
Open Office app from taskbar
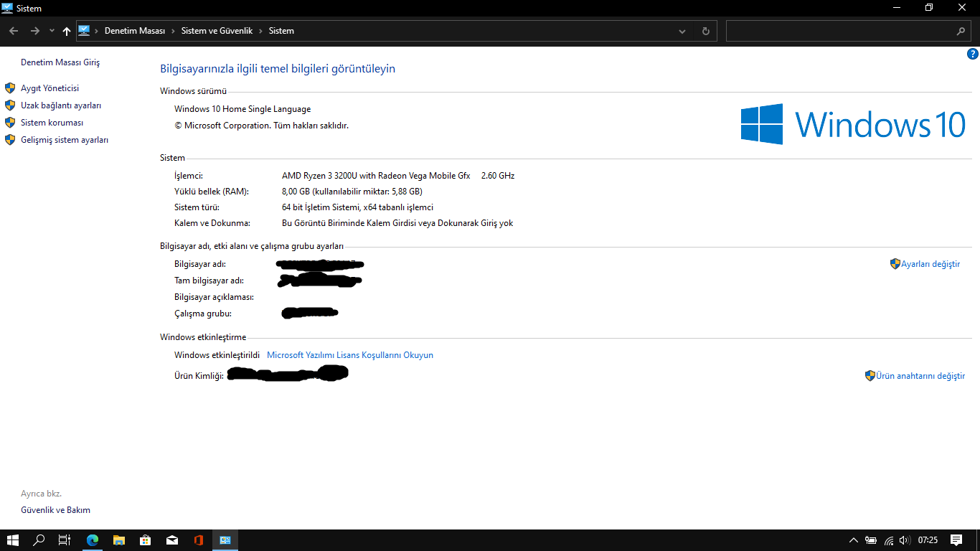pyautogui.click(x=199, y=540)
